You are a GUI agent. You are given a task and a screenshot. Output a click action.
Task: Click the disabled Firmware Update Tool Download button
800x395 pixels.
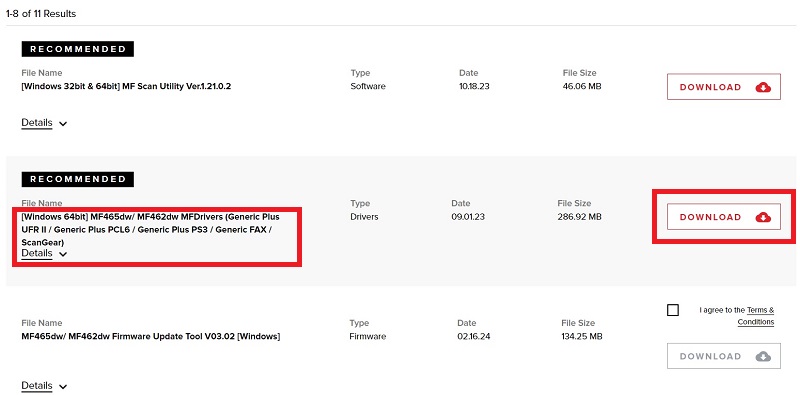pyautogui.click(x=723, y=356)
